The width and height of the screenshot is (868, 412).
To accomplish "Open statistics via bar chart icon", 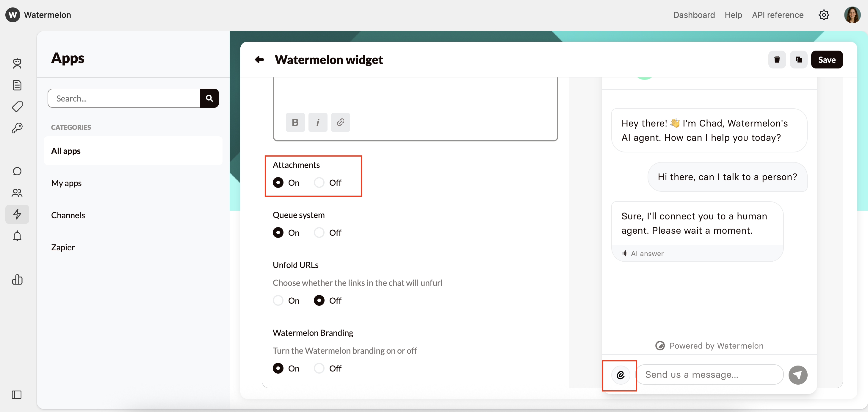I will click(17, 280).
